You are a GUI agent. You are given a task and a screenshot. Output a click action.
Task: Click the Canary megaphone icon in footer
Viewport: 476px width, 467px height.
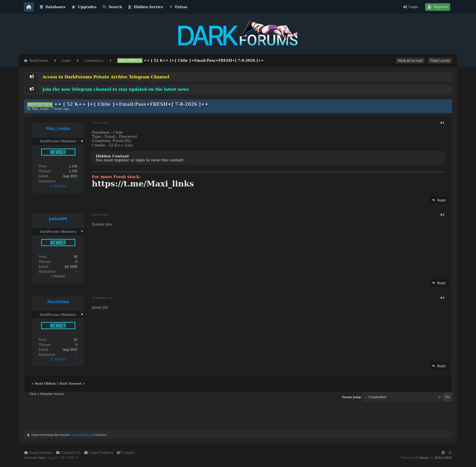(x=119, y=453)
